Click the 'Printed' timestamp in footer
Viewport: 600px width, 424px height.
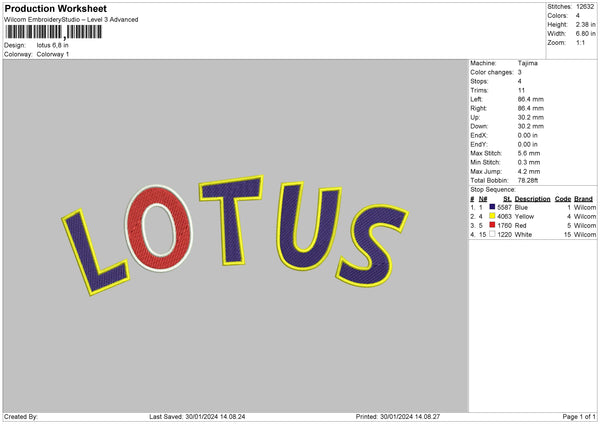398,417
